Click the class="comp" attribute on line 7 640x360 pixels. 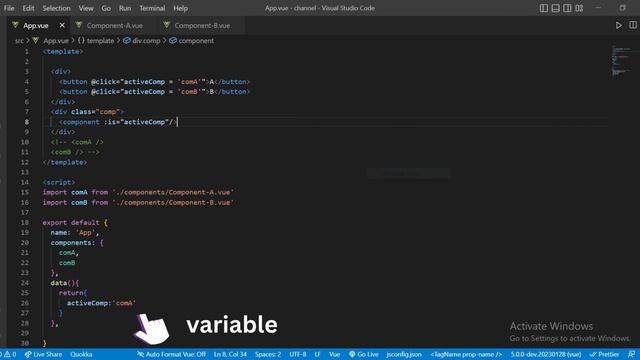click(95, 112)
